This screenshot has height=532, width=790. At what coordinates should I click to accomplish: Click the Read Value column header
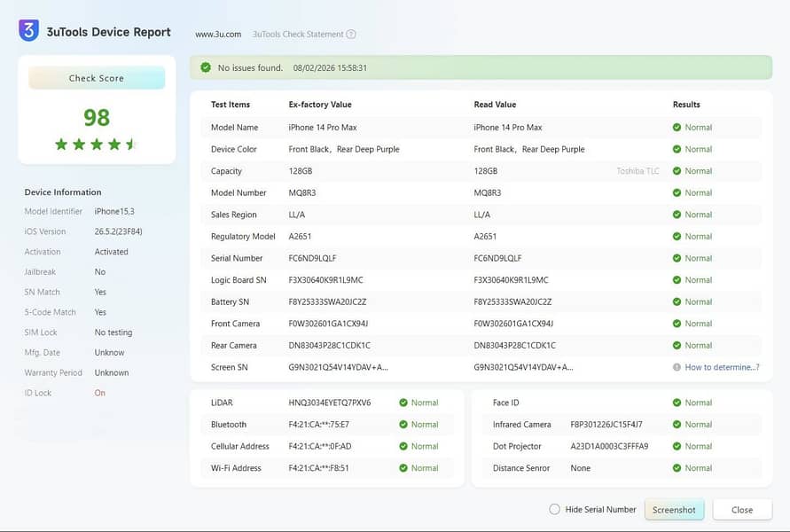(x=495, y=105)
